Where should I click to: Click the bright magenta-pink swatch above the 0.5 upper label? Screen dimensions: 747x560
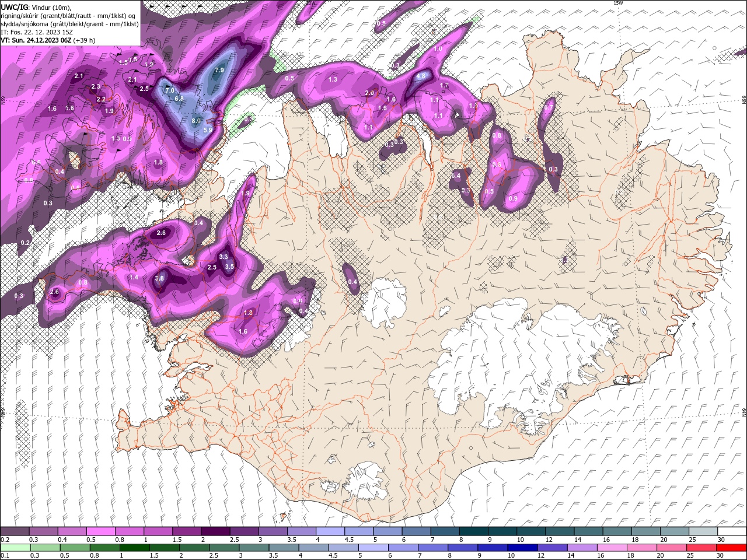point(100,531)
